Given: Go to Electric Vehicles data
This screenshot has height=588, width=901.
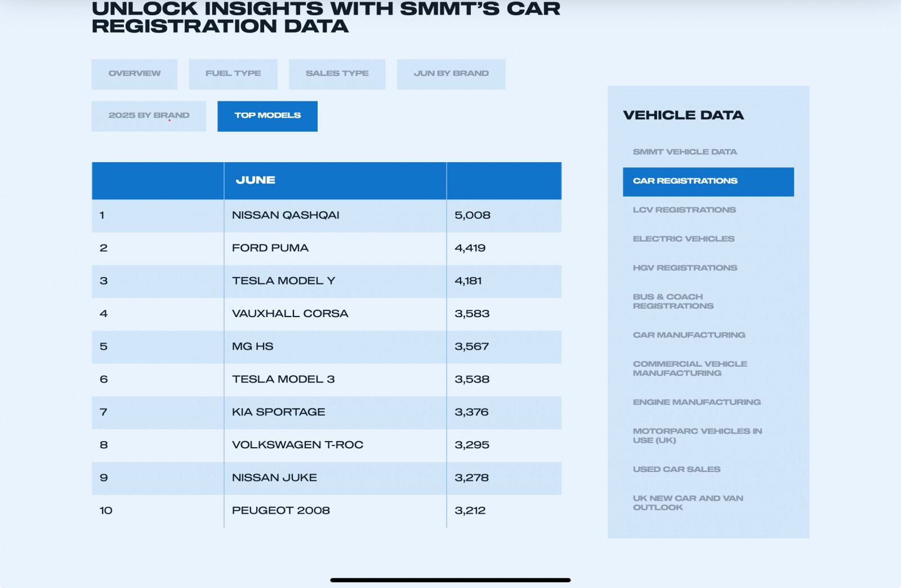Looking at the screenshot, I should (x=684, y=239).
